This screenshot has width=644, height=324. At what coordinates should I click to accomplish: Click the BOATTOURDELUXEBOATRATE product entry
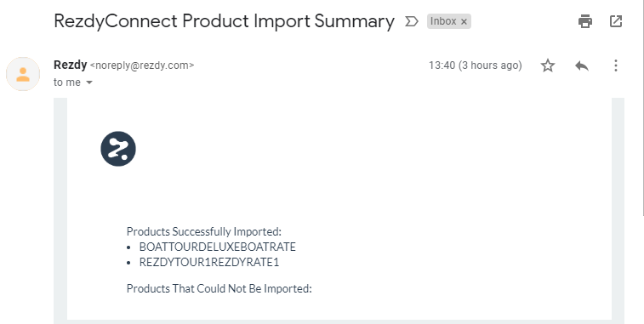pos(217,247)
